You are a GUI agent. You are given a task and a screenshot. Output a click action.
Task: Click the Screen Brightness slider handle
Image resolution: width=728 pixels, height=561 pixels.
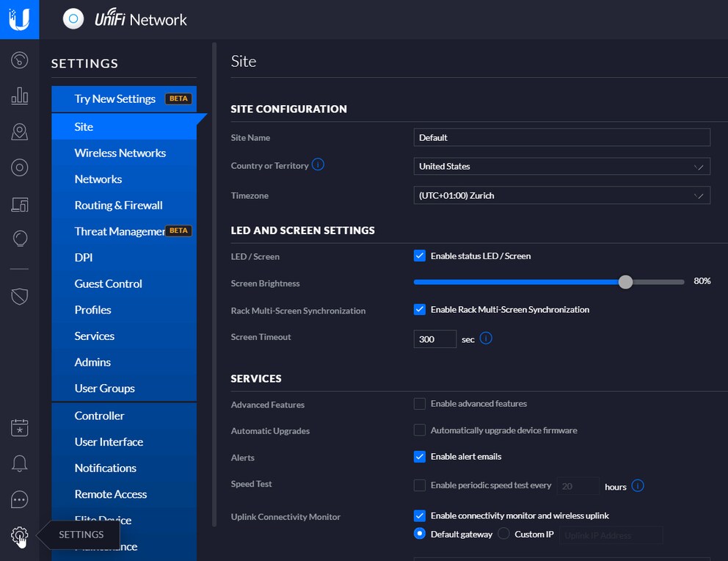pos(625,282)
